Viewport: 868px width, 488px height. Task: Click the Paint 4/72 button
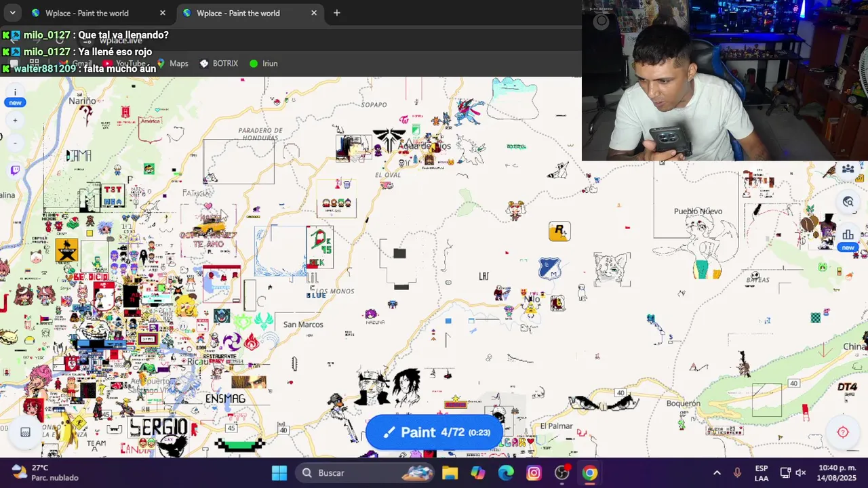tap(434, 432)
